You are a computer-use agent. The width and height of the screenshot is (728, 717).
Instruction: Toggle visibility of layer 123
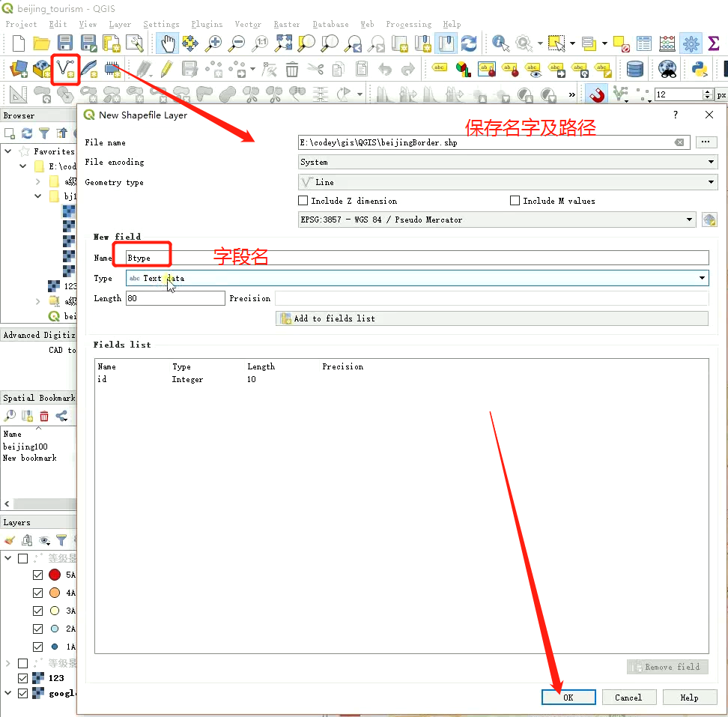(22, 678)
